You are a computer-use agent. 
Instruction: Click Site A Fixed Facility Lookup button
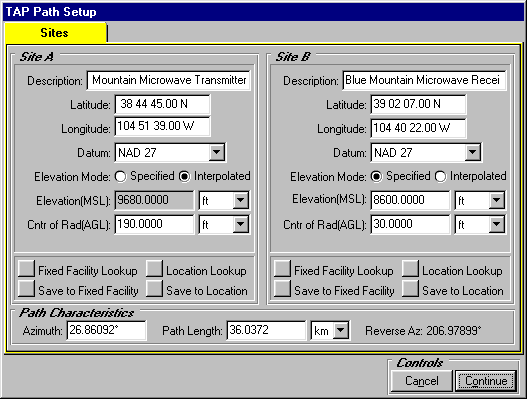point(26,268)
